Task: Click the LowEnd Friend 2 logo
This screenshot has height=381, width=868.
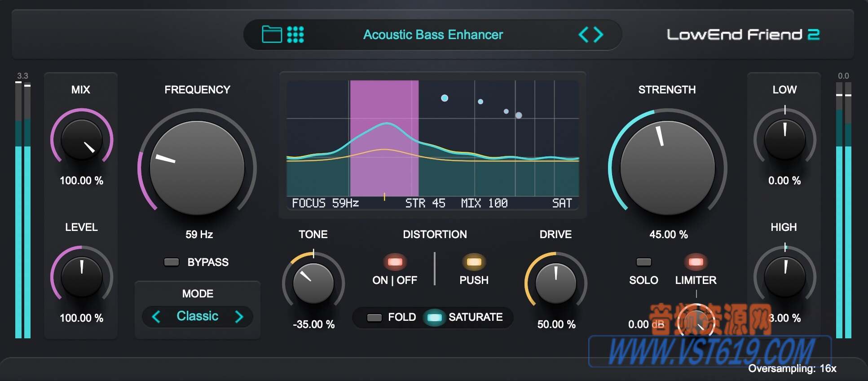Action: coord(743,35)
